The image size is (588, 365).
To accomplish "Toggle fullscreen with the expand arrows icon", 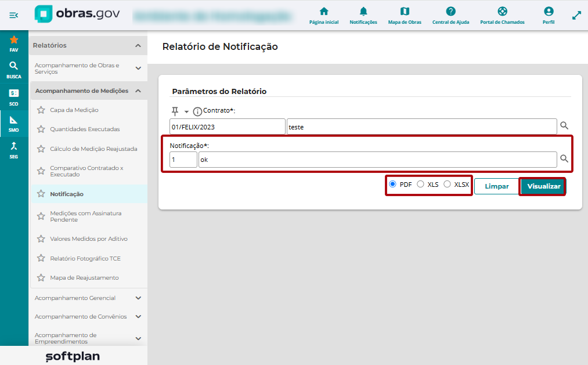I will pos(576,15).
